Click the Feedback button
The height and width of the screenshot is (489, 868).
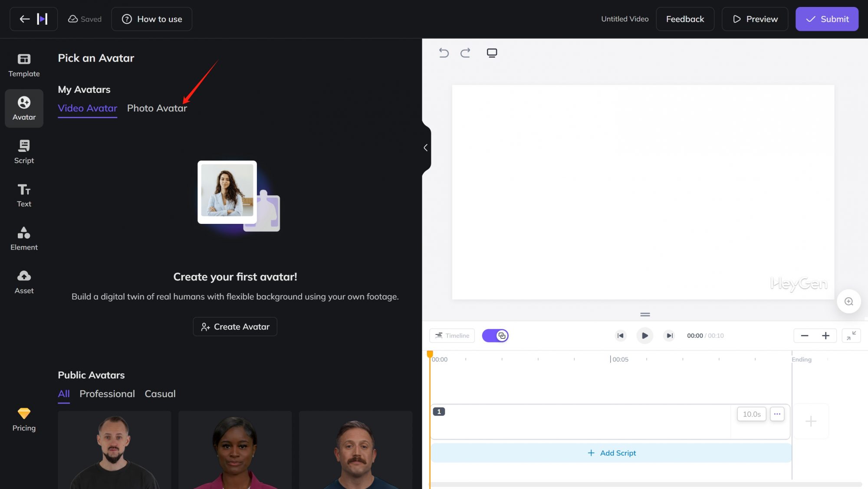coord(685,19)
